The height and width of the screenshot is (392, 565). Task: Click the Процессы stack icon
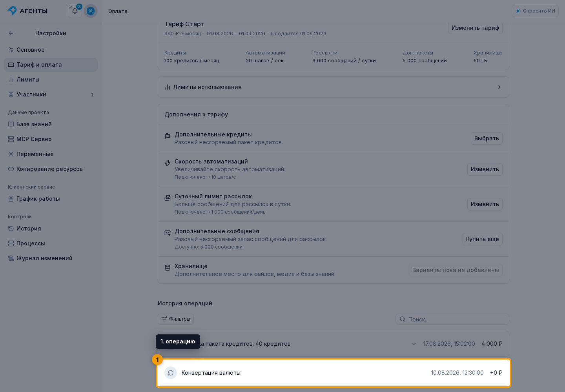coord(11,243)
